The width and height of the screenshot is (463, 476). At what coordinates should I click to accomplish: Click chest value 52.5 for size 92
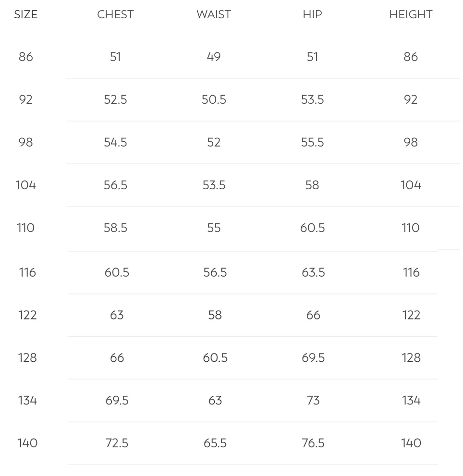coord(115,99)
